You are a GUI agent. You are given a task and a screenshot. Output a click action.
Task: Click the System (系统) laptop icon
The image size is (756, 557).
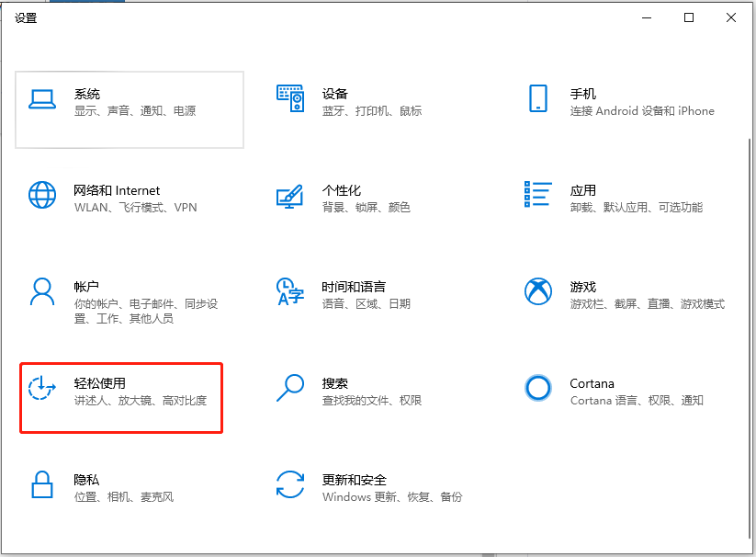pos(42,99)
